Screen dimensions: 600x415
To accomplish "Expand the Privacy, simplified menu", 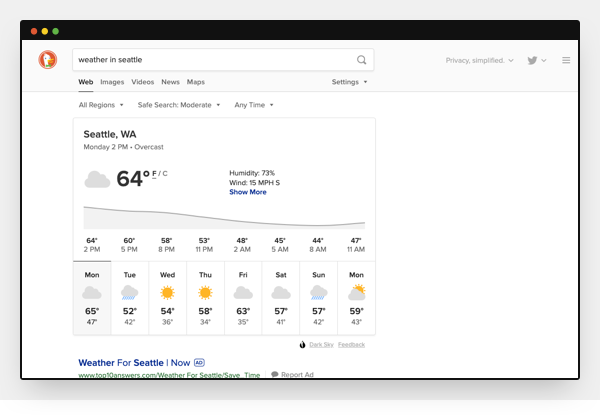I will pyautogui.click(x=479, y=60).
